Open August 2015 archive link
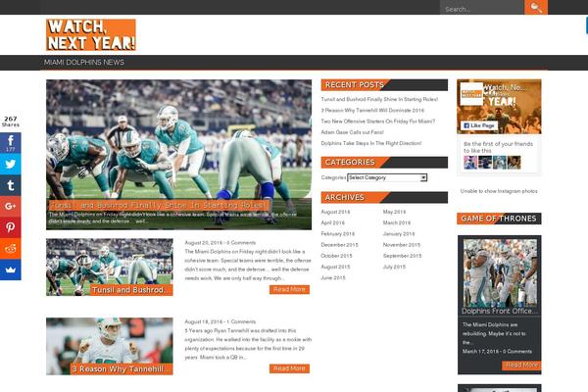This screenshot has width=588, height=392. click(x=335, y=267)
